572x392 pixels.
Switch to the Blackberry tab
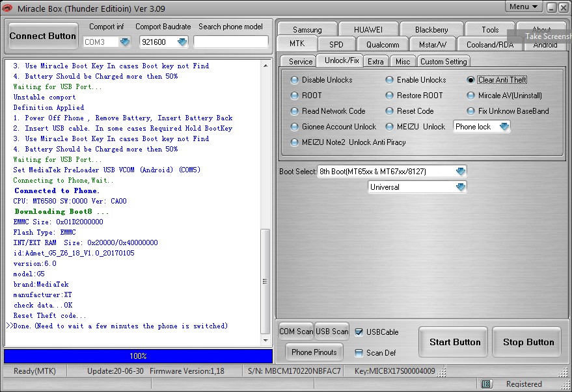(x=431, y=29)
